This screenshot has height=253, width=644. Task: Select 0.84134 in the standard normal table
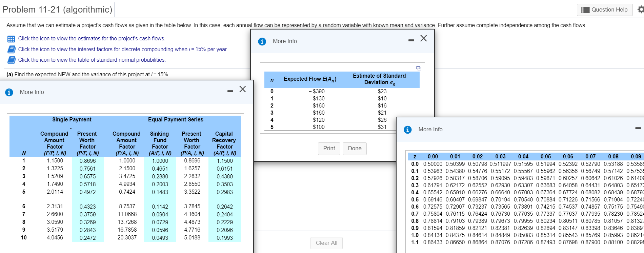coord(433,235)
